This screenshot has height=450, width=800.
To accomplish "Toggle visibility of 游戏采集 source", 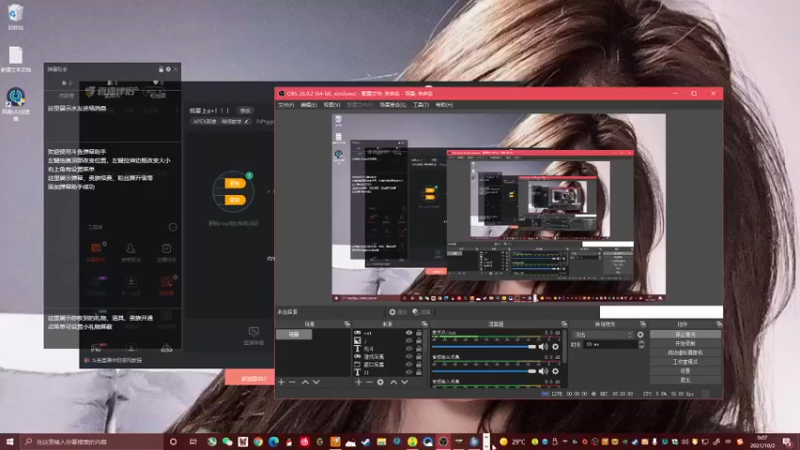I will [409, 357].
